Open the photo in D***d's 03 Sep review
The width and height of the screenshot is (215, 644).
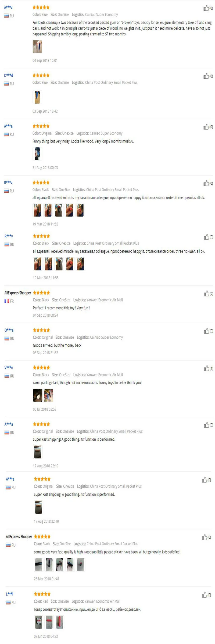coord(37,97)
